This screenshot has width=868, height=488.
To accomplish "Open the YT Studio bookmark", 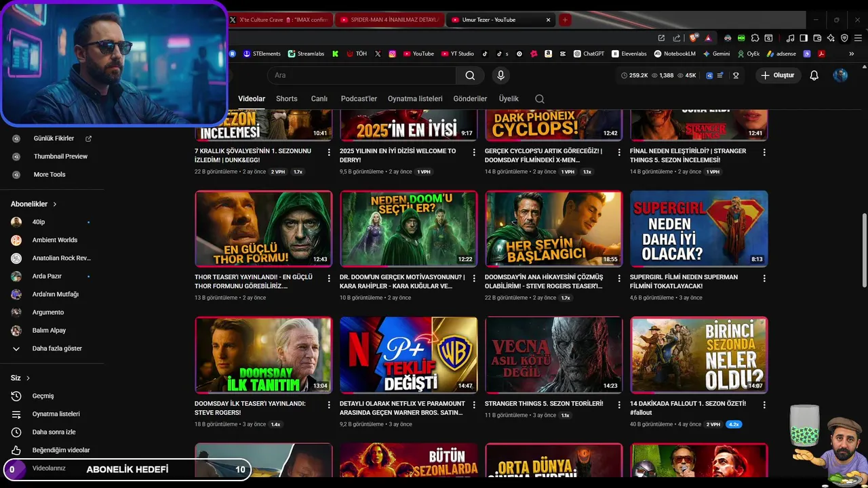I will (458, 54).
